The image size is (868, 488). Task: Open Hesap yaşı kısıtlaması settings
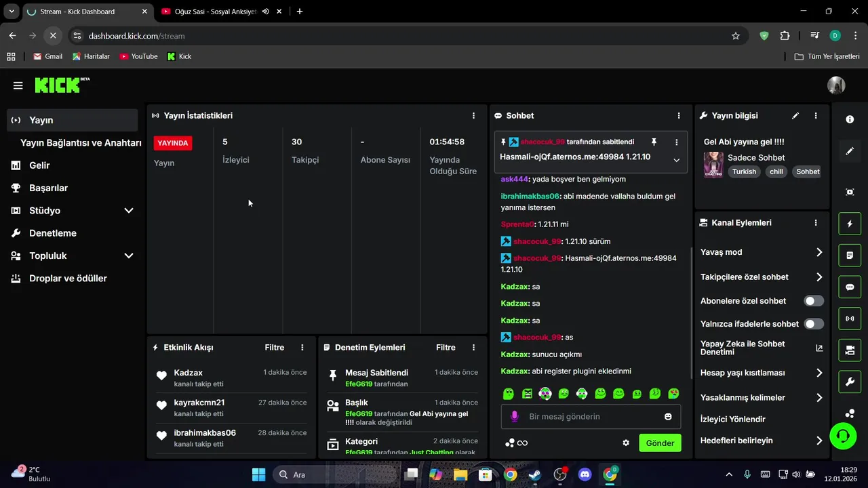point(762,373)
